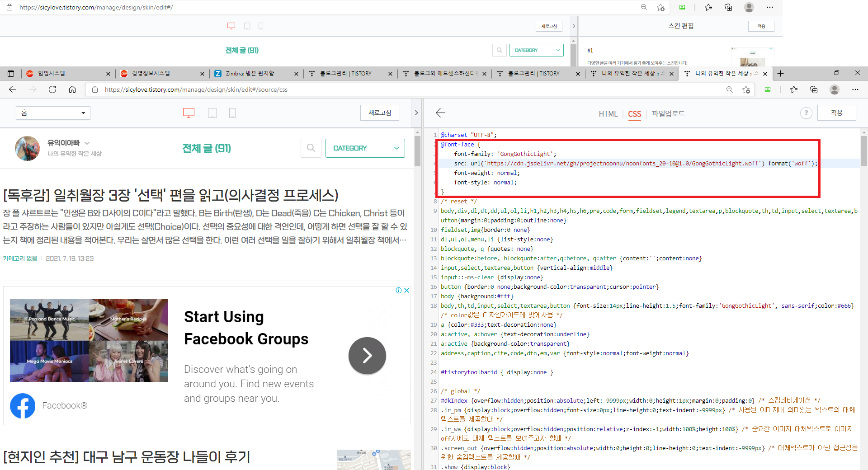Open the Collections icon

(814, 89)
